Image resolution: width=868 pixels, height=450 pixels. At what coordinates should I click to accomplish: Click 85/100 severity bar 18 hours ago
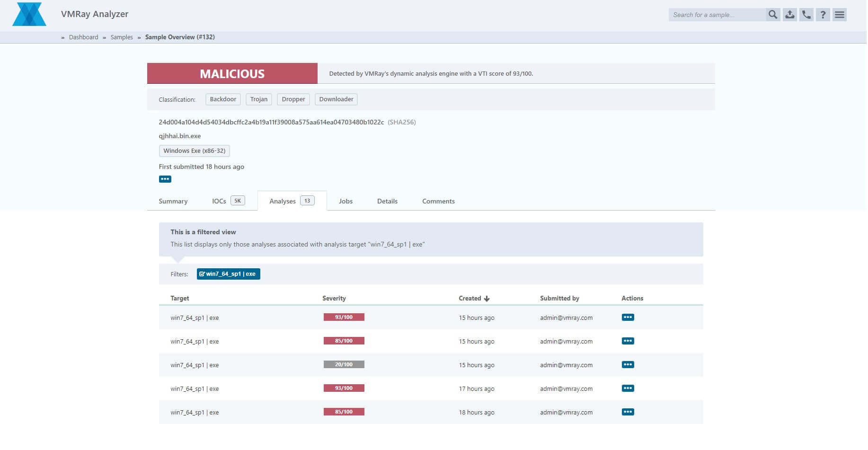point(344,412)
